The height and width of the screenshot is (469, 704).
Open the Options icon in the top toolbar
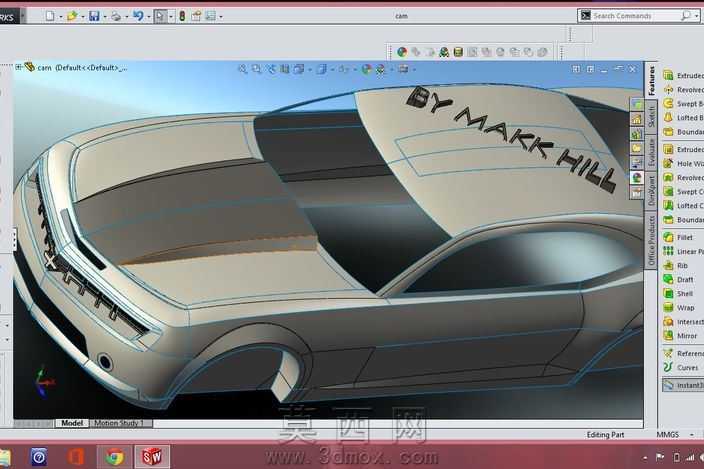(210, 16)
